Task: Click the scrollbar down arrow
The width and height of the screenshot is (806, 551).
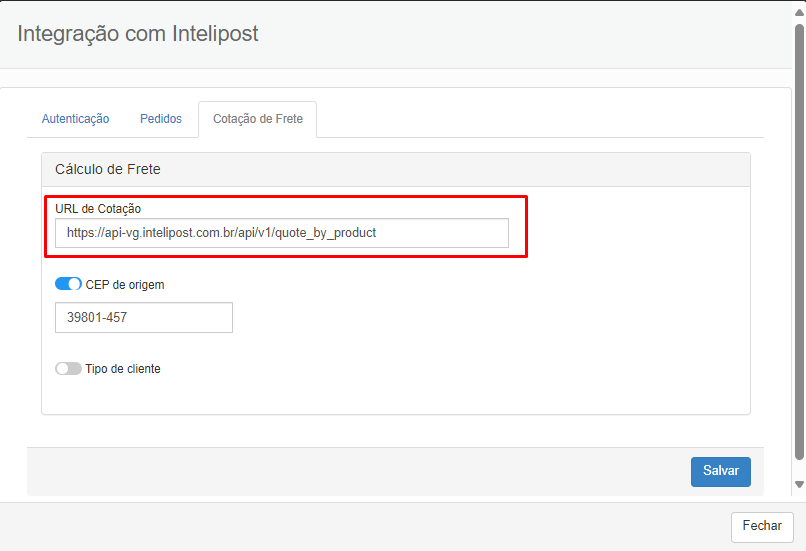Action: pyautogui.click(x=799, y=484)
